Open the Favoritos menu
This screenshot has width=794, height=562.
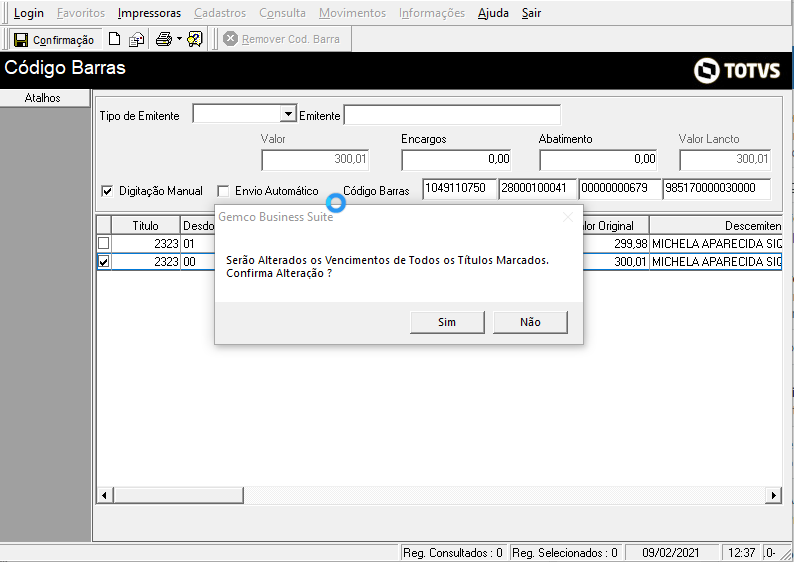[x=81, y=13]
